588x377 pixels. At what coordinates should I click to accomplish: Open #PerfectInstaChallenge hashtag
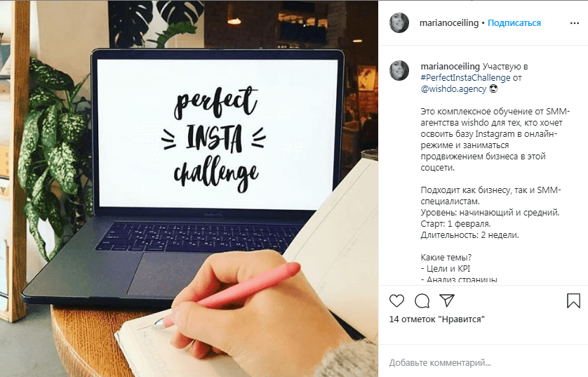(x=465, y=78)
